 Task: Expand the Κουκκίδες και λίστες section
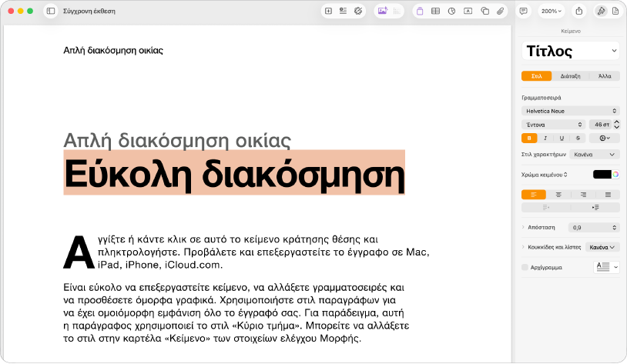click(x=523, y=247)
